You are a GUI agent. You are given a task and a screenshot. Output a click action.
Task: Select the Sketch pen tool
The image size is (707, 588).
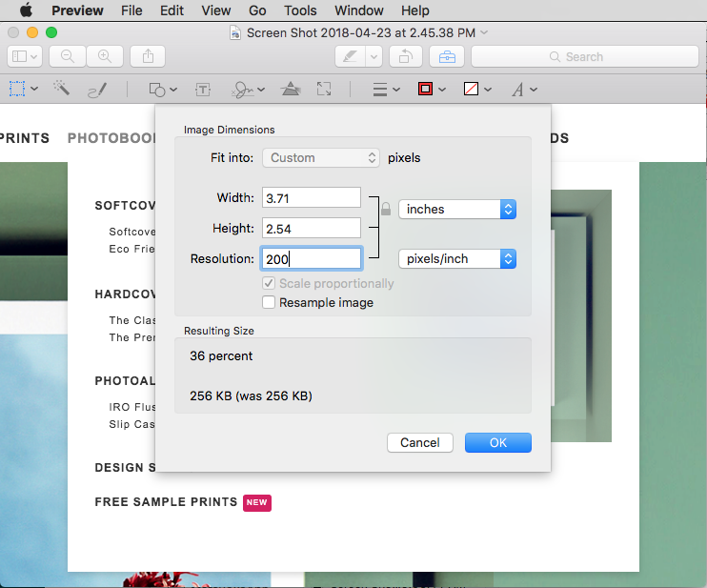point(97,90)
